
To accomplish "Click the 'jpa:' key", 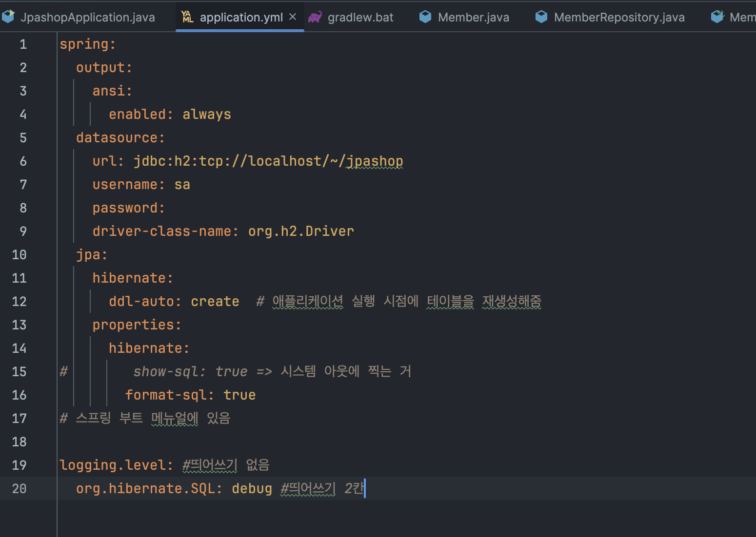I will pos(92,255).
